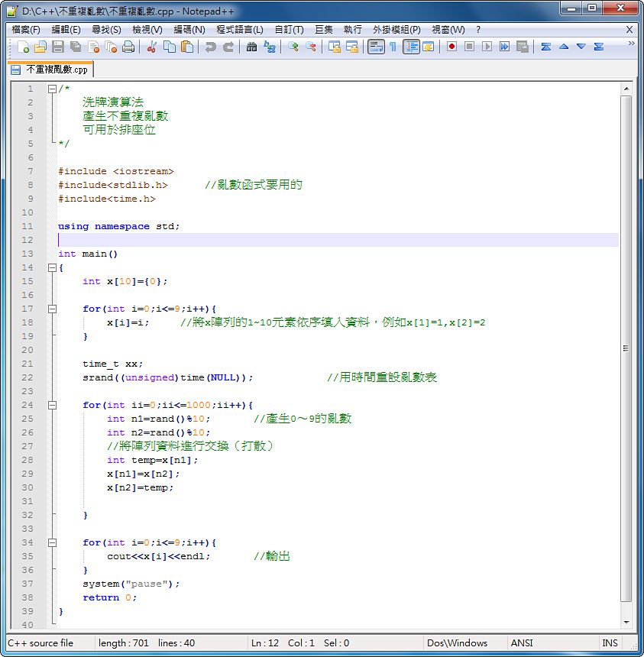Click the Paste clipboard icon

tap(187, 47)
